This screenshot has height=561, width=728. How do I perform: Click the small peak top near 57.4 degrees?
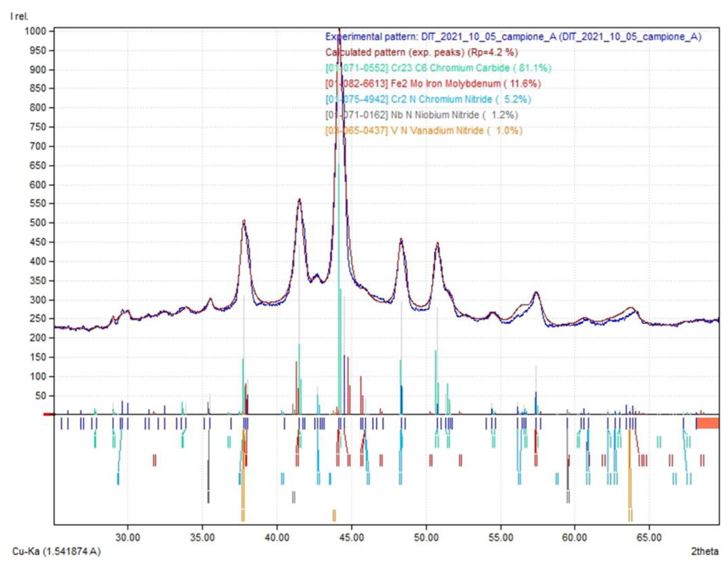(x=536, y=293)
